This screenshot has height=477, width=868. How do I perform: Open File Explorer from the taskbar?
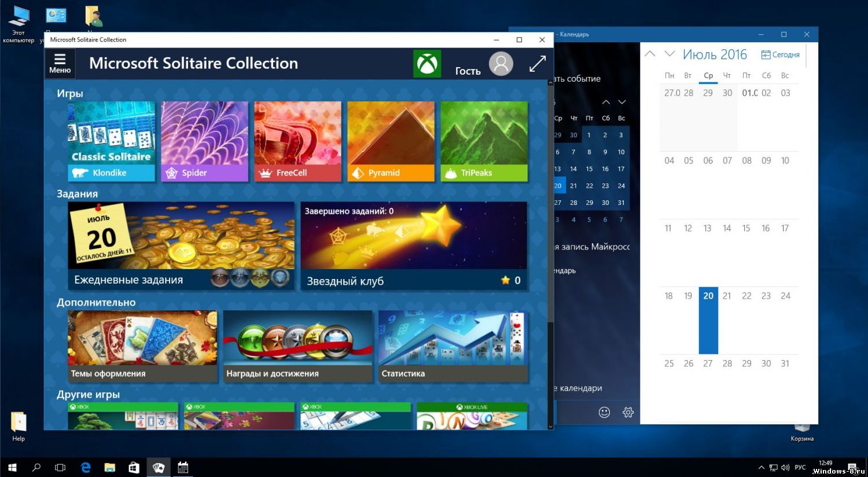(109, 467)
